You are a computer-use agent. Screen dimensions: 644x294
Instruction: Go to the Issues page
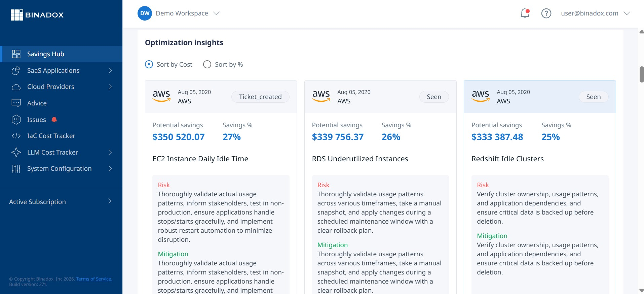coord(61,120)
